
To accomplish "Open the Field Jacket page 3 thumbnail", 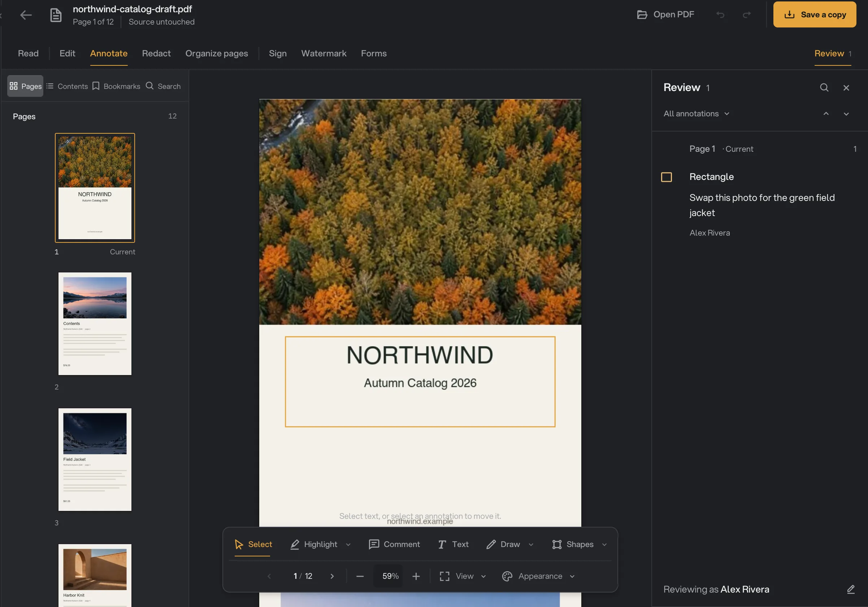I will coord(95,460).
